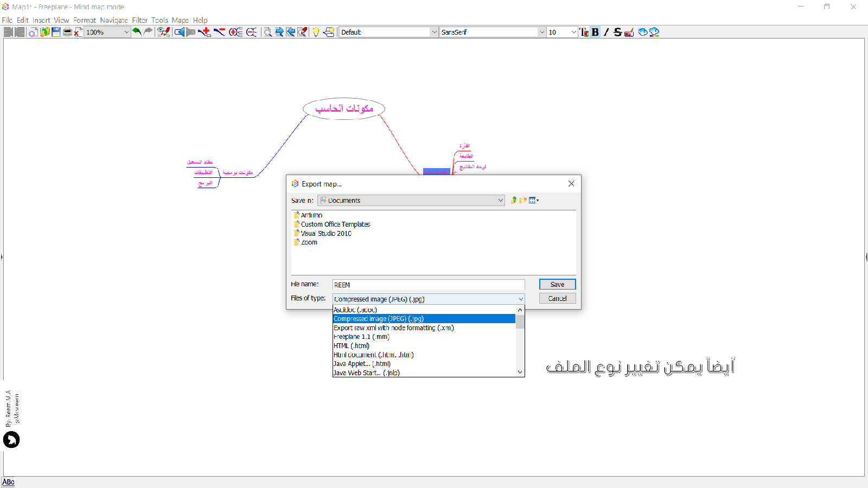Click the green undo arrow icon
The width and height of the screenshot is (868, 488).
pos(137,32)
